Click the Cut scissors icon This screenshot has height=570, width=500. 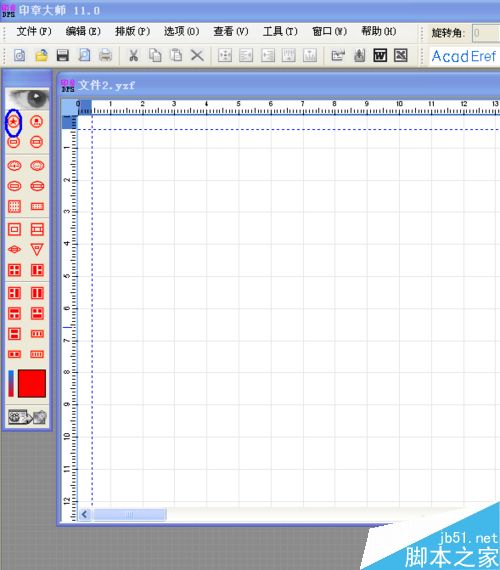tap(133, 55)
